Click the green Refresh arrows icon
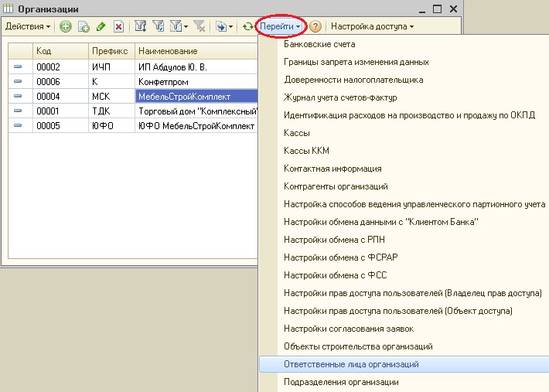This screenshot has width=549, height=392. pyautogui.click(x=248, y=26)
